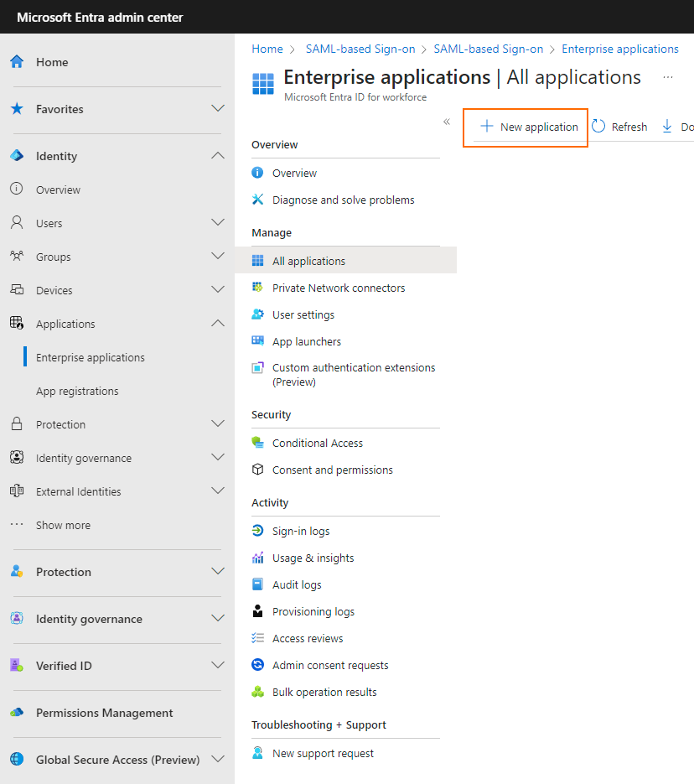Viewport: 694px width, 784px height.
Task: Click the Users person icon
Action: [x=17, y=222]
